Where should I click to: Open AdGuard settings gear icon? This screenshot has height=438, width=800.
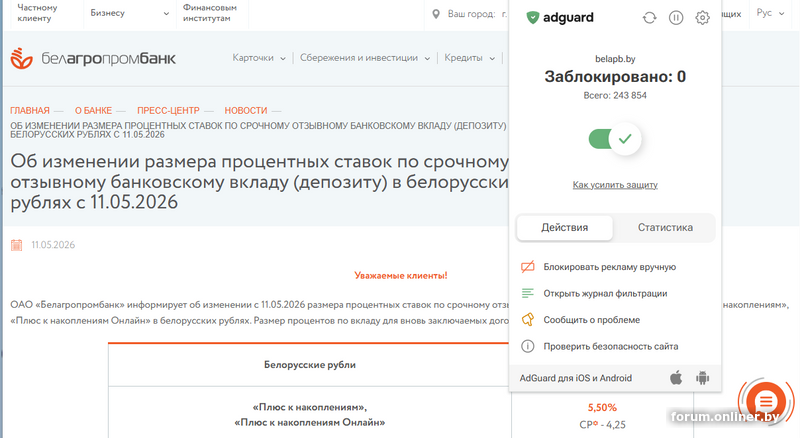tap(703, 18)
